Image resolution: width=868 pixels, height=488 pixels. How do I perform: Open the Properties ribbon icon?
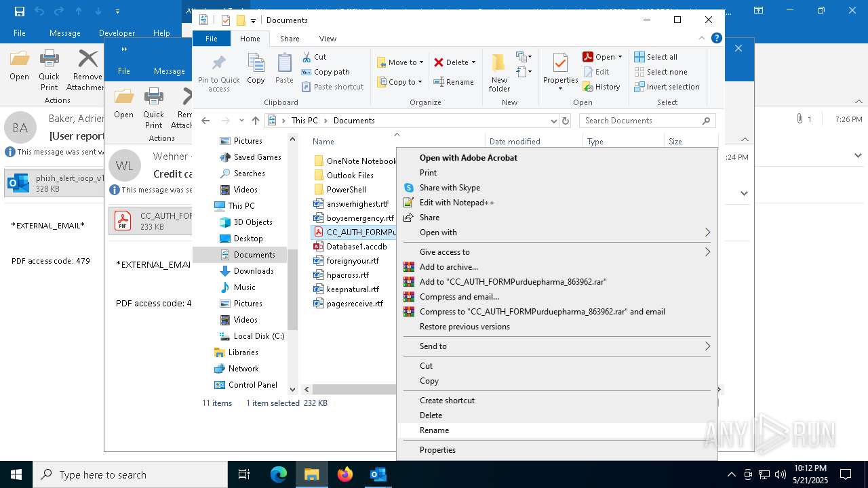tap(560, 64)
